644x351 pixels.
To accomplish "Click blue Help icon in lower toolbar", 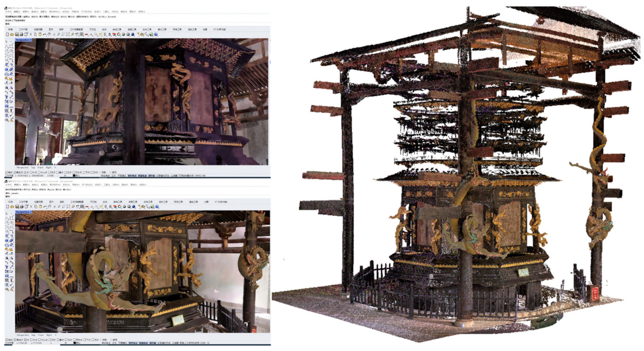I will click(x=157, y=207).
